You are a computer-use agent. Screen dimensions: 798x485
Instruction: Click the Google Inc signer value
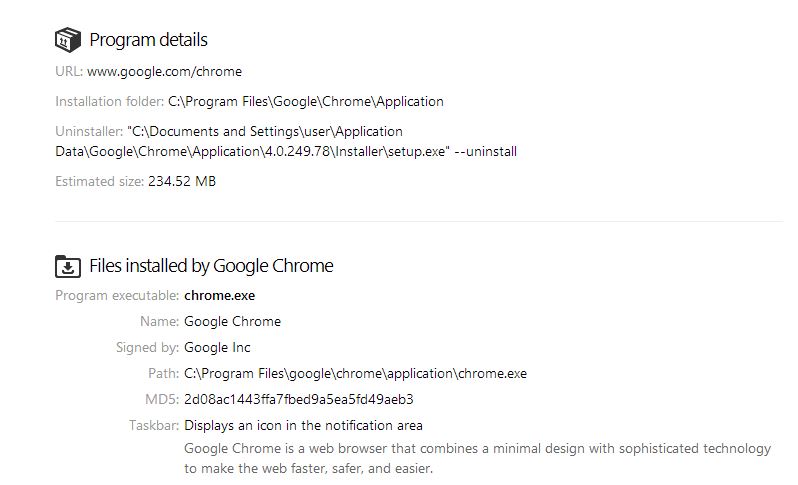[x=217, y=347]
